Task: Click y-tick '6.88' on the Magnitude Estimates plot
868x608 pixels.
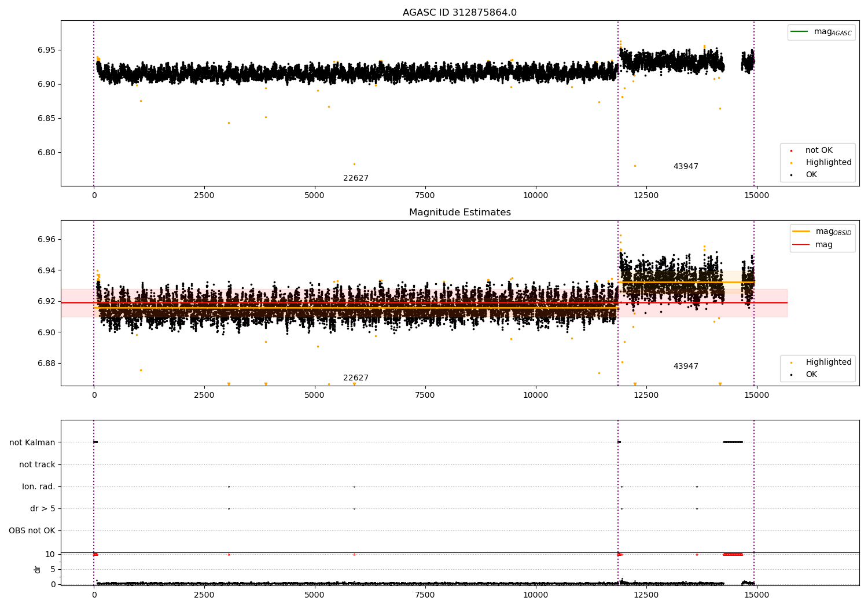Action: [x=46, y=364]
